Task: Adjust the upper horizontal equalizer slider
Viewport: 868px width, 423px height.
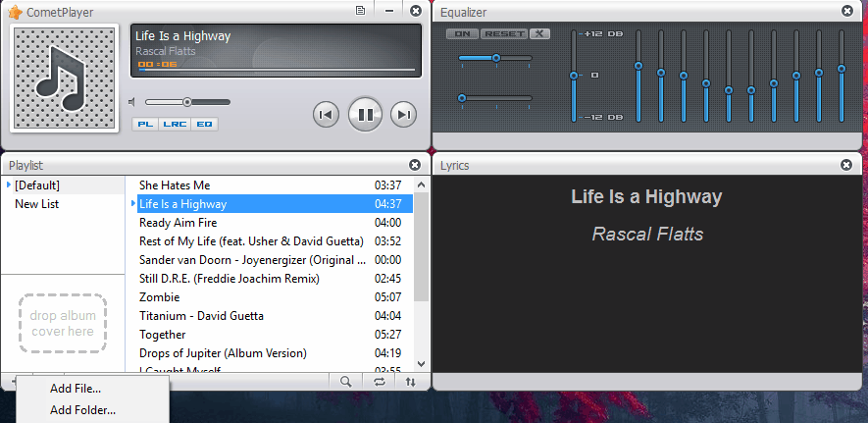Action: point(495,58)
